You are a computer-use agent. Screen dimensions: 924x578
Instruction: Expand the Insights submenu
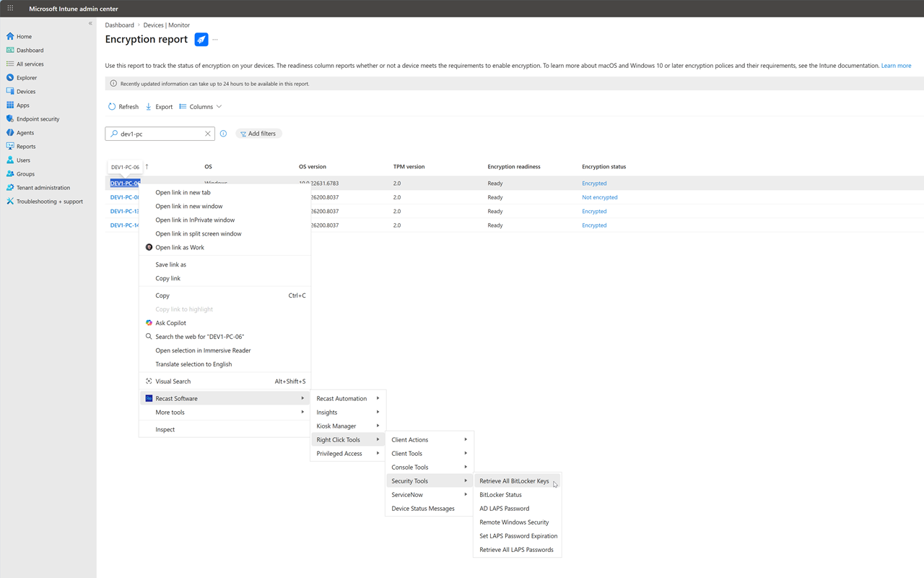point(347,412)
